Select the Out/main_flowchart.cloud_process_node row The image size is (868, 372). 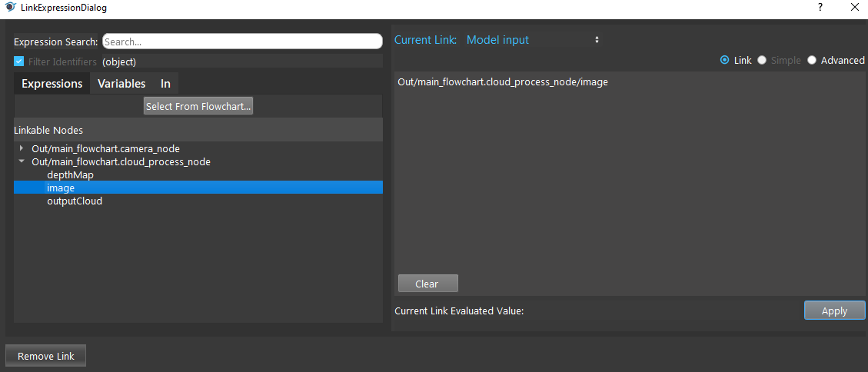121,161
